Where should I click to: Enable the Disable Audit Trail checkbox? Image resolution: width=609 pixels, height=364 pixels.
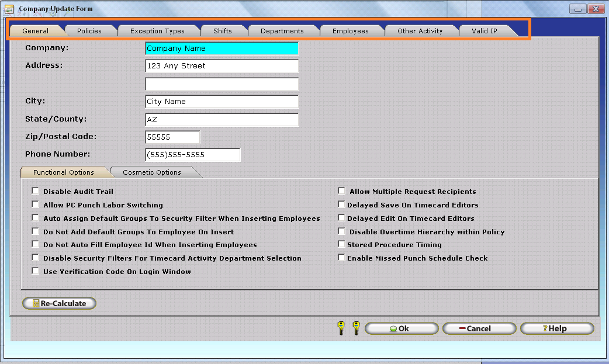tap(35, 190)
